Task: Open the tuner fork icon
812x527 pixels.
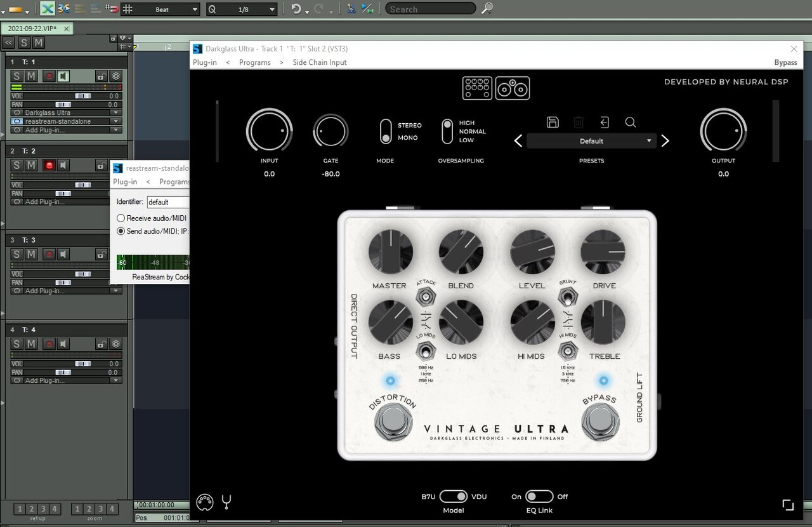Action: pos(226,502)
